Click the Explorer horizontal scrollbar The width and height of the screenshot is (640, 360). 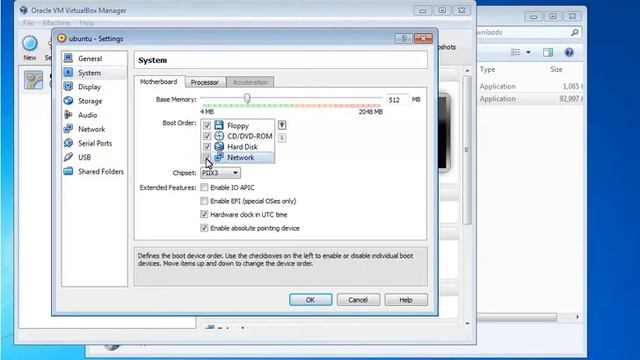517,317
